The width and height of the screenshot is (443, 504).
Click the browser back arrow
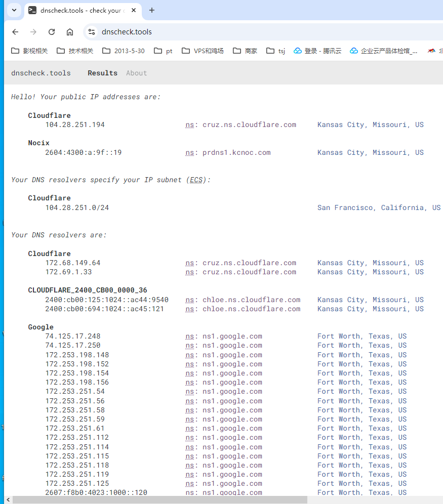[15, 32]
